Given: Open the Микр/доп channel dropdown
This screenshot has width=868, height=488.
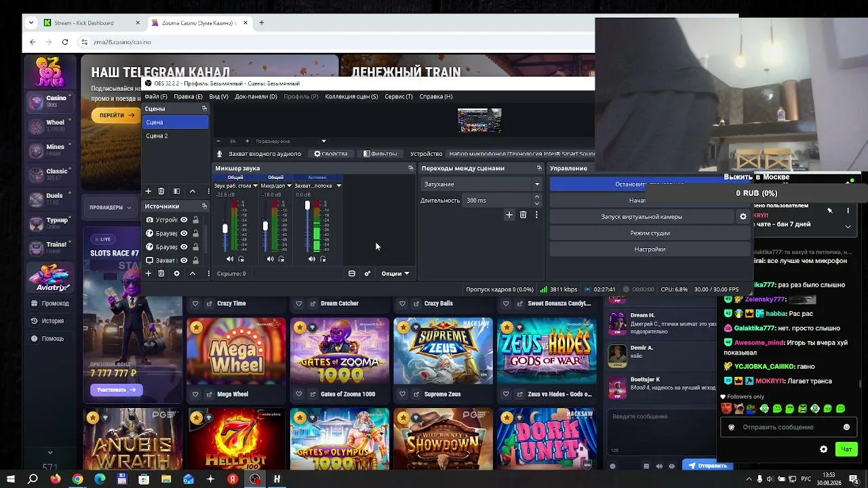Looking at the screenshot, I should pyautogui.click(x=289, y=186).
